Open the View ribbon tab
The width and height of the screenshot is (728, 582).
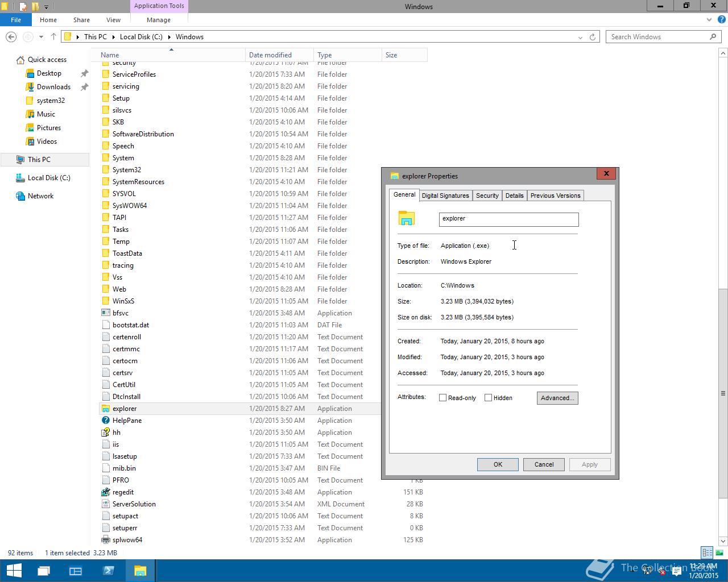pyautogui.click(x=113, y=20)
